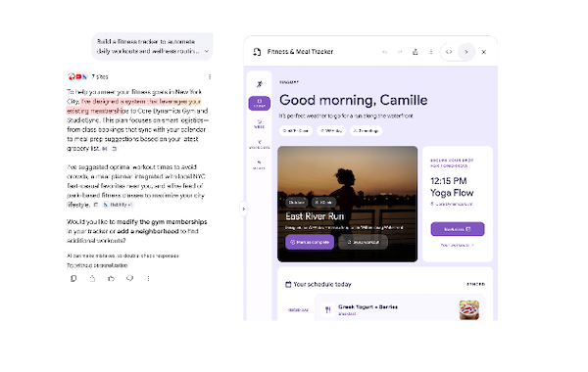
Task: Click the share icon under the response
Action: coord(92,278)
